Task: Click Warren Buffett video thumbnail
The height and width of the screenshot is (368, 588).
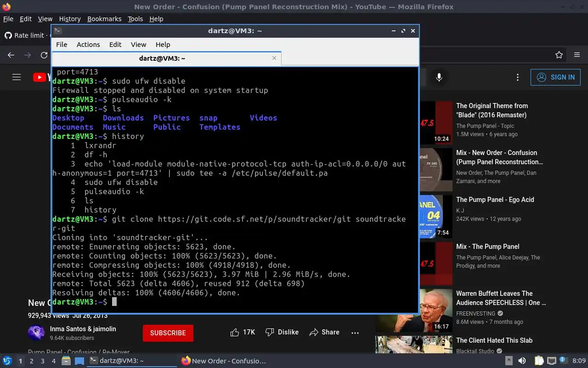Action: pos(414,310)
